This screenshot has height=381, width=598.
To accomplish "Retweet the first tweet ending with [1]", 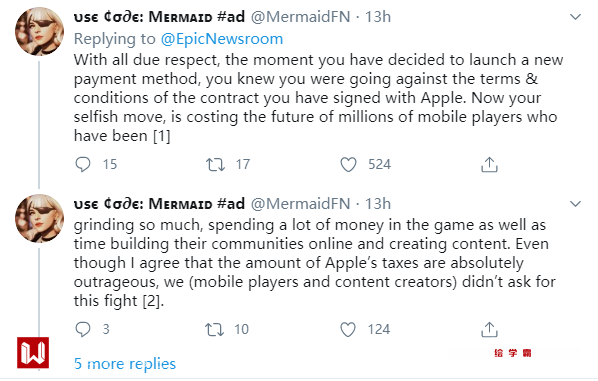I will [215, 165].
